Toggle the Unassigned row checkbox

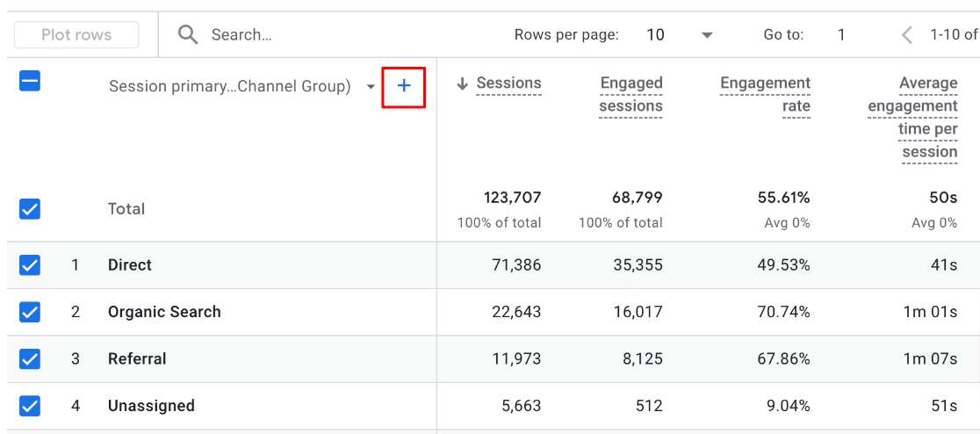click(x=30, y=406)
